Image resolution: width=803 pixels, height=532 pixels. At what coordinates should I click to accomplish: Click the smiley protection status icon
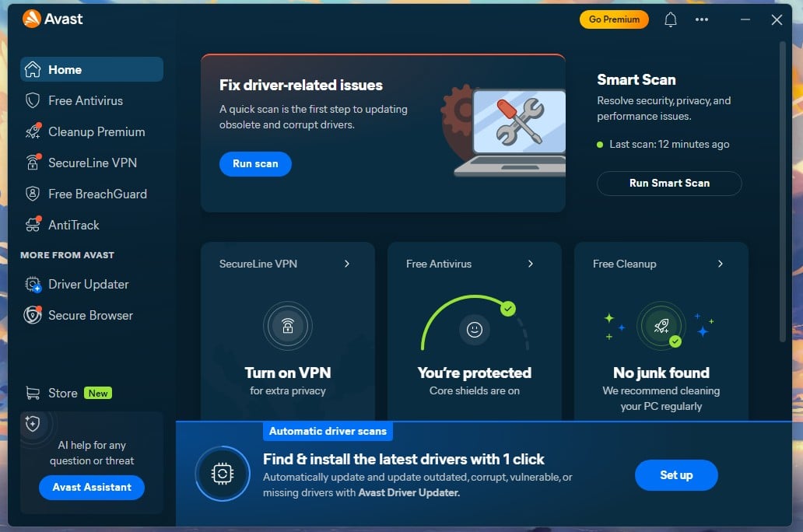click(475, 329)
